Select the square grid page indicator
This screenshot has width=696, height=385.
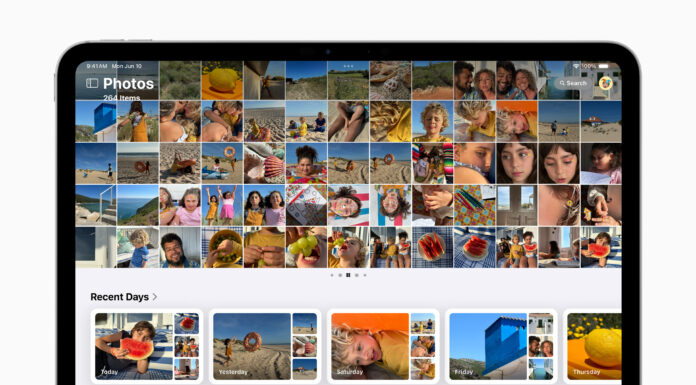point(348,275)
